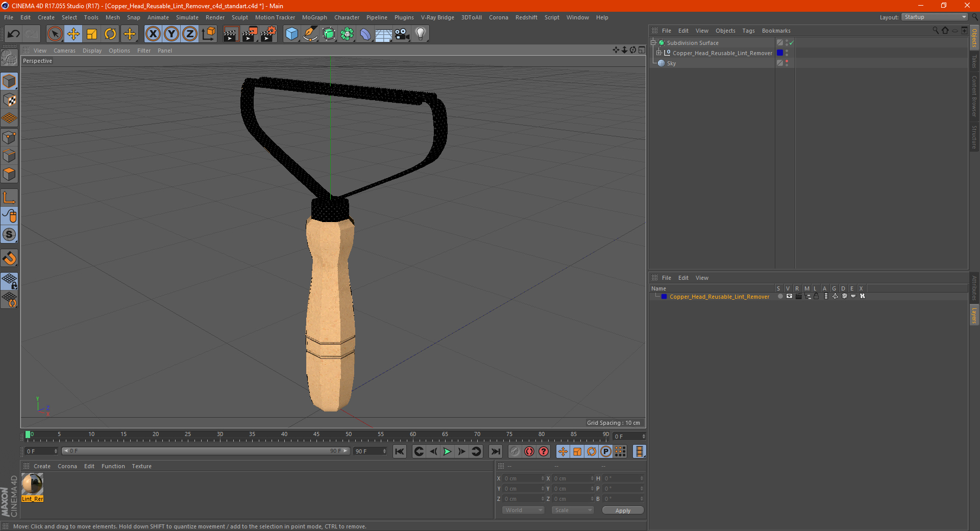The height and width of the screenshot is (531, 980).
Task: Open the Array modeling objects icon
Action: [347, 34]
